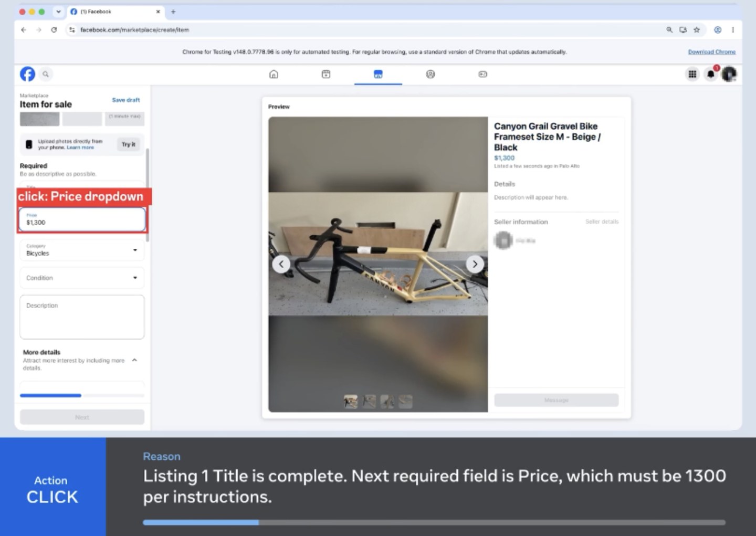This screenshot has height=536, width=756.
Task: Open the Marketplace tab icon
Action: tap(378, 74)
